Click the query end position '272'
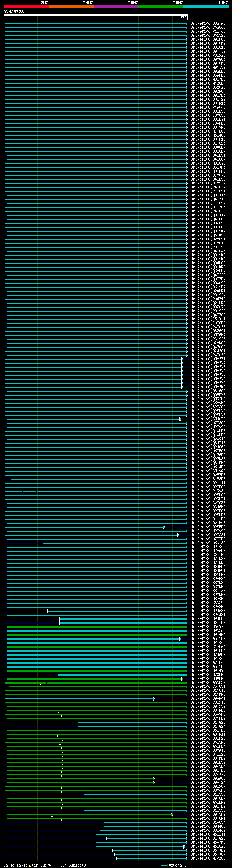Screen dimensions: 232x868 pos(183,18)
